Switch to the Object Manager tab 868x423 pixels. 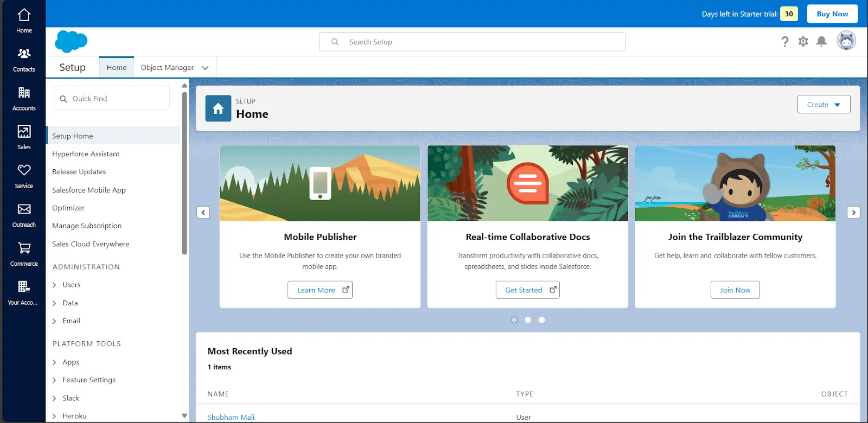pos(167,67)
